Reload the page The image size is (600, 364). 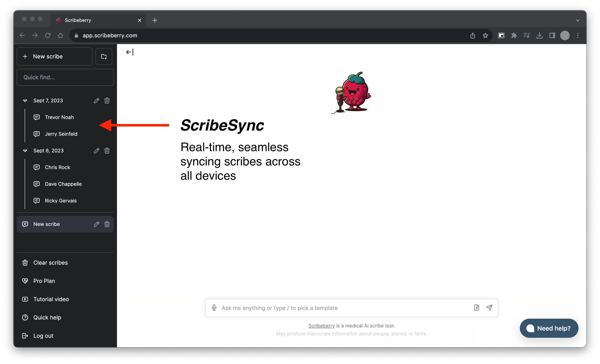click(48, 35)
